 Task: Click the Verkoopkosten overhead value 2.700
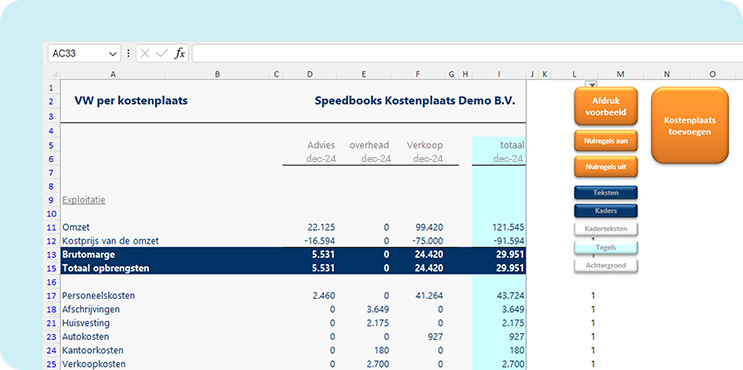[378, 364]
